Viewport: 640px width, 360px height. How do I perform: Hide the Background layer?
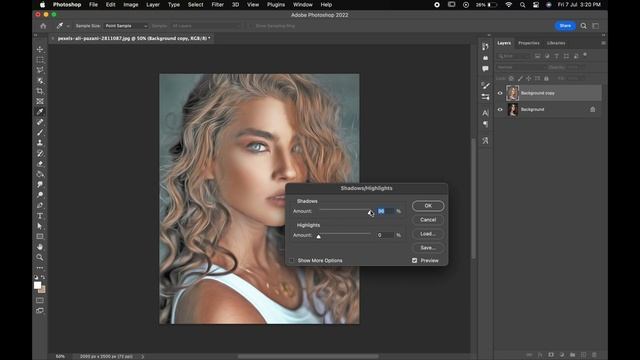point(500,109)
